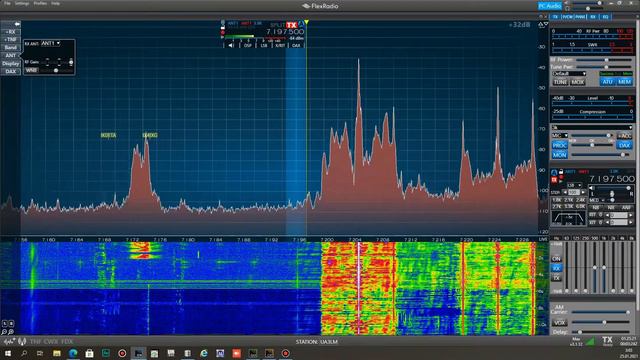
Task: Toggle the PROC speech processor button
Action: (x=559, y=145)
